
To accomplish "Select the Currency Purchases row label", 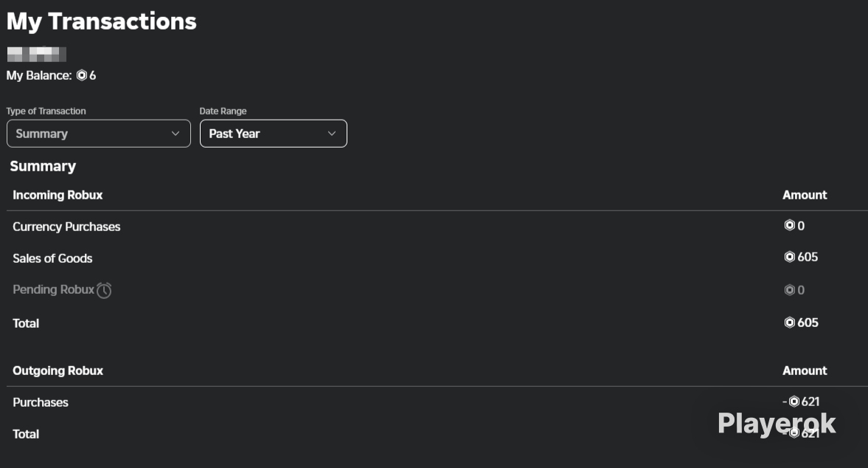I will (66, 227).
